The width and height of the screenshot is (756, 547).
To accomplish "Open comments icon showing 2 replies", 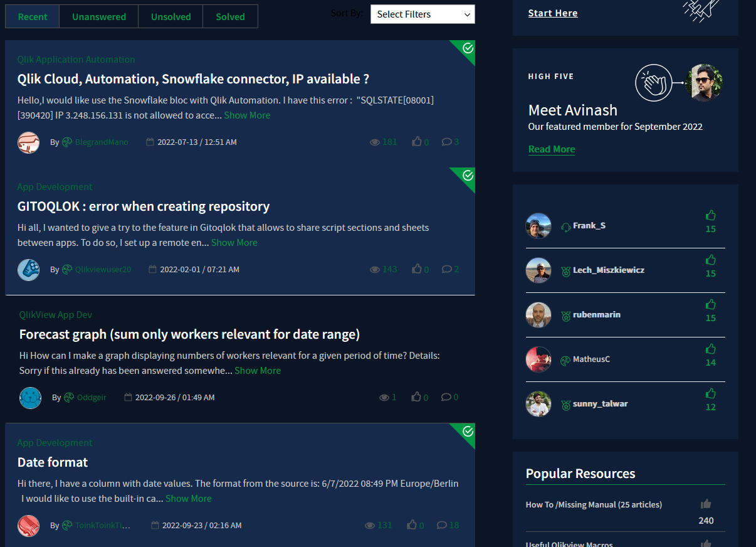I will point(446,269).
